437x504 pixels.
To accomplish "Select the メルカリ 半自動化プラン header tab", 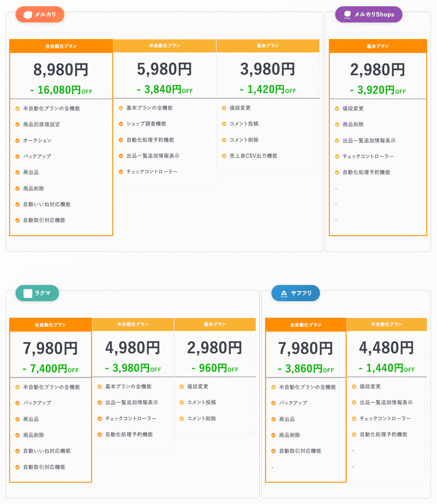I will pos(164,46).
